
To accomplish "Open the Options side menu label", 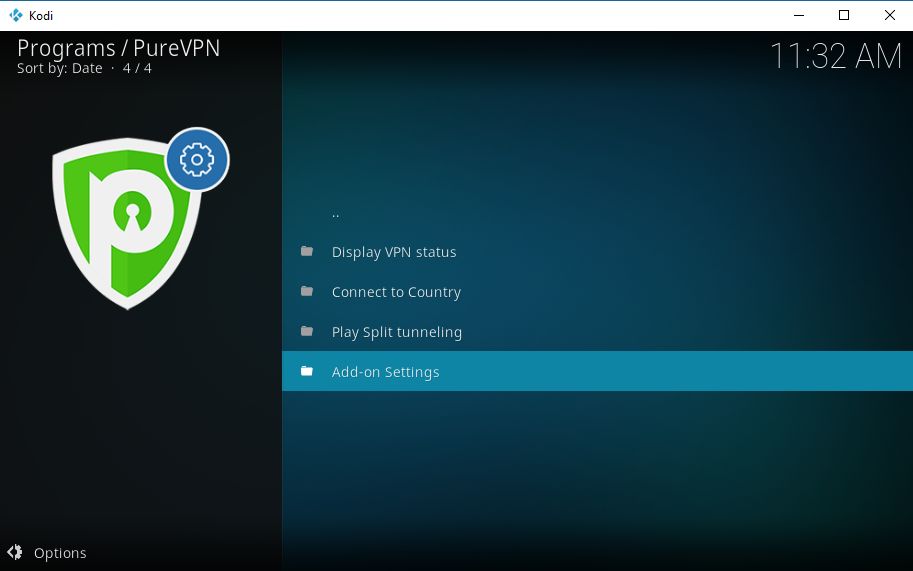I will (x=60, y=553).
